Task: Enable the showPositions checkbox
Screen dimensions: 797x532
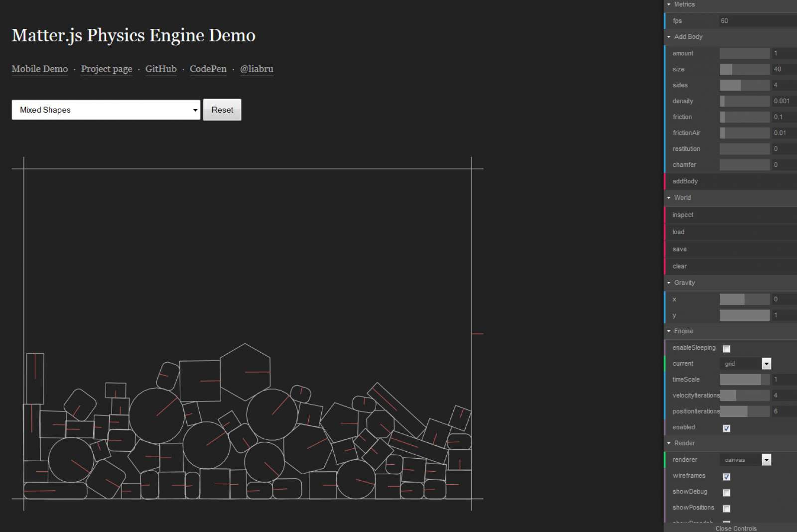Action: coord(726,509)
